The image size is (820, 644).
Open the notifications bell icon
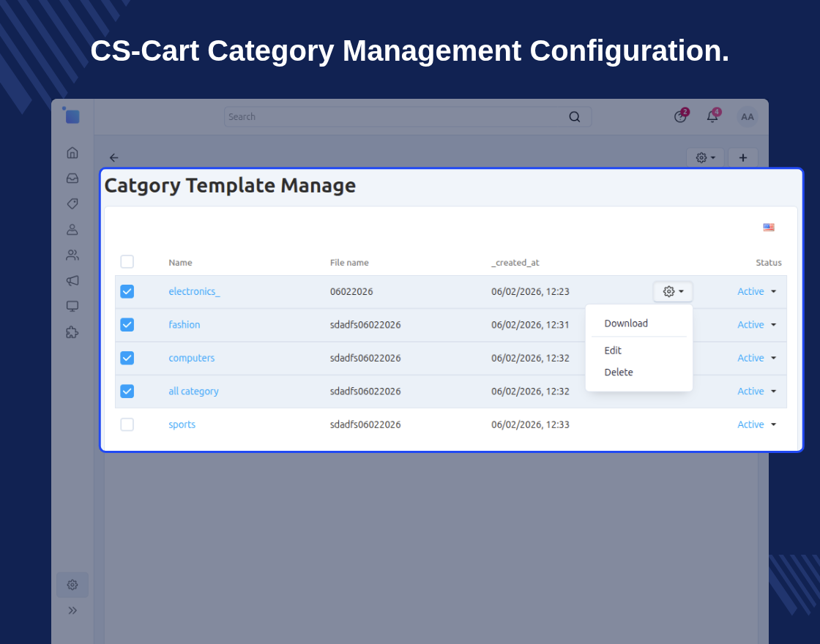click(712, 116)
